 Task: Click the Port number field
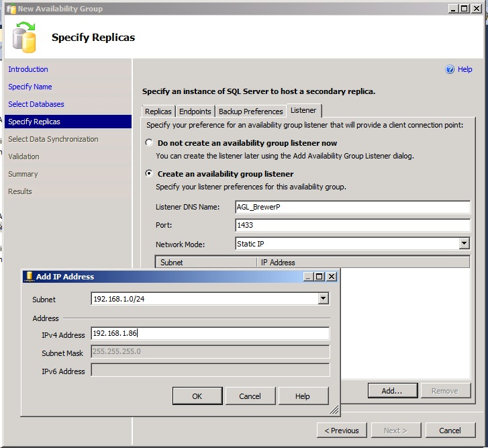(352, 226)
